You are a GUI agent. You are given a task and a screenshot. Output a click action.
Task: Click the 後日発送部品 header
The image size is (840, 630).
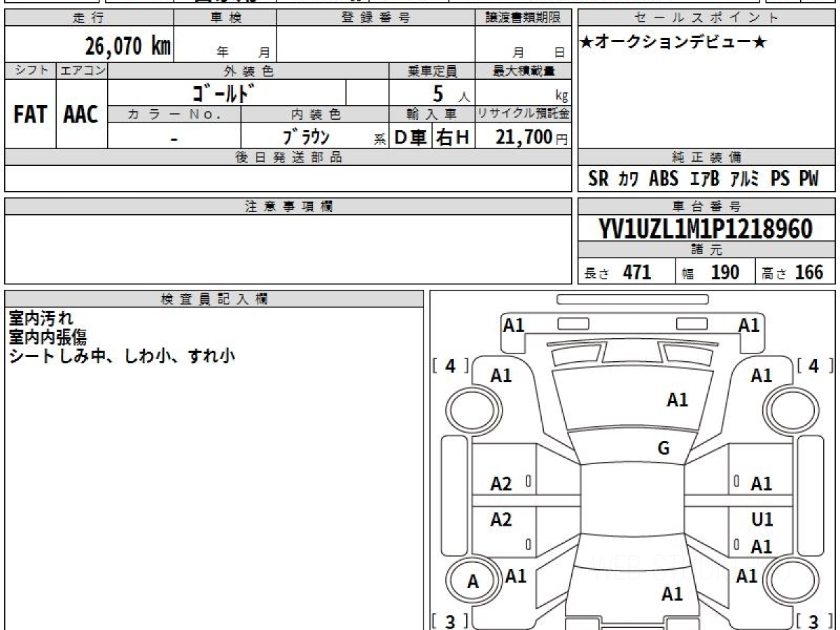288,157
